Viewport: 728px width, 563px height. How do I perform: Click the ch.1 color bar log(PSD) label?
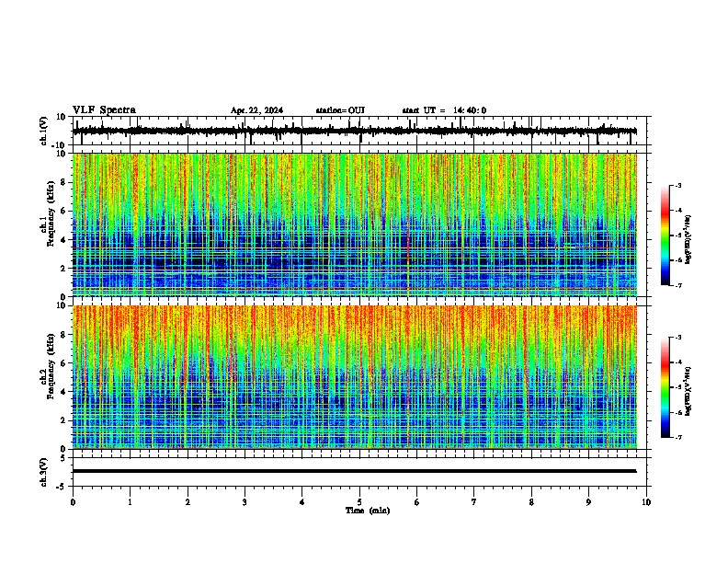pos(688,240)
